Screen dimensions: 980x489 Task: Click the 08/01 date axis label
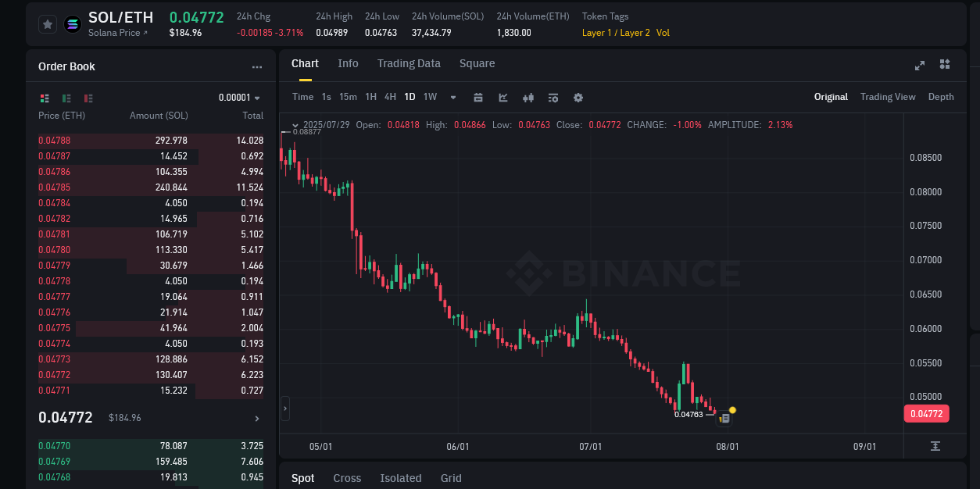click(727, 447)
